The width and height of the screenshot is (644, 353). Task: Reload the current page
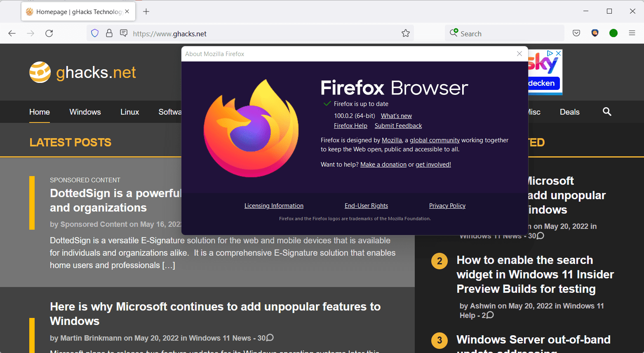pos(49,33)
